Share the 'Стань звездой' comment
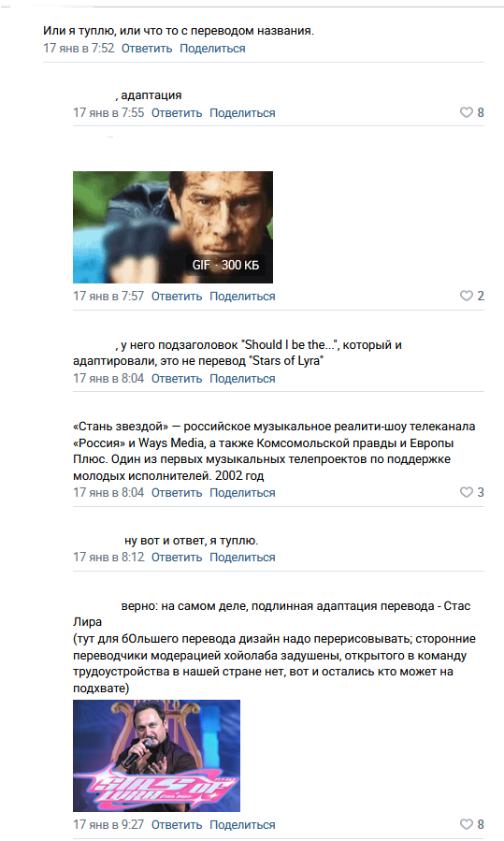This screenshot has height=841, width=504. 242,493
